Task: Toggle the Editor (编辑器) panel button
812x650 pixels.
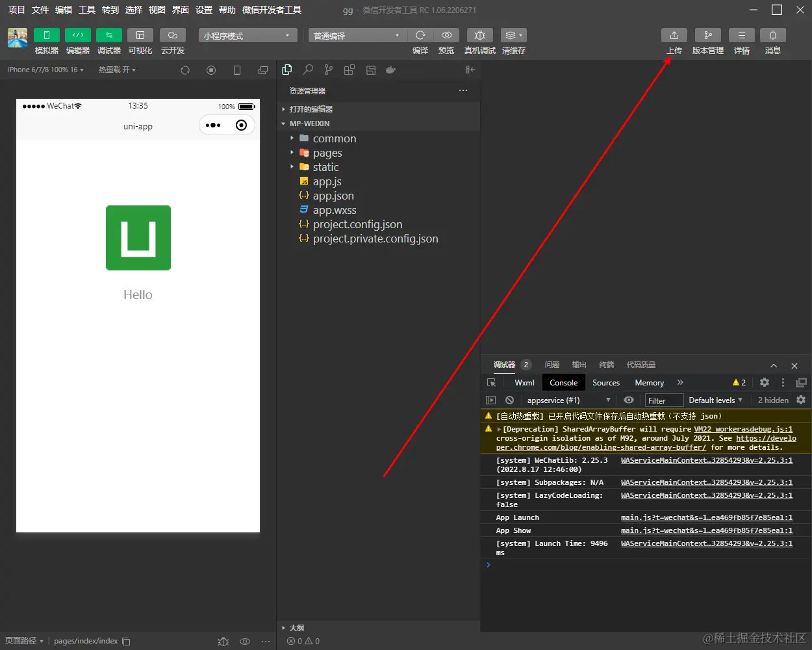Action: [78, 35]
